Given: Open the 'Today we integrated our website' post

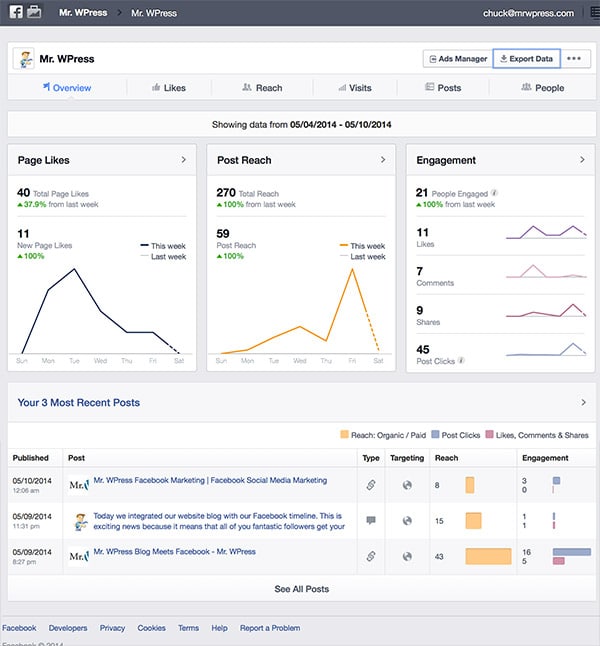Looking at the screenshot, I should click(219, 521).
